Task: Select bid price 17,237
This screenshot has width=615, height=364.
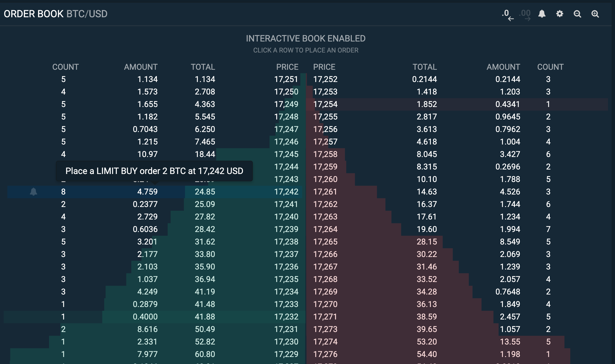Action: tap(286, 254)
